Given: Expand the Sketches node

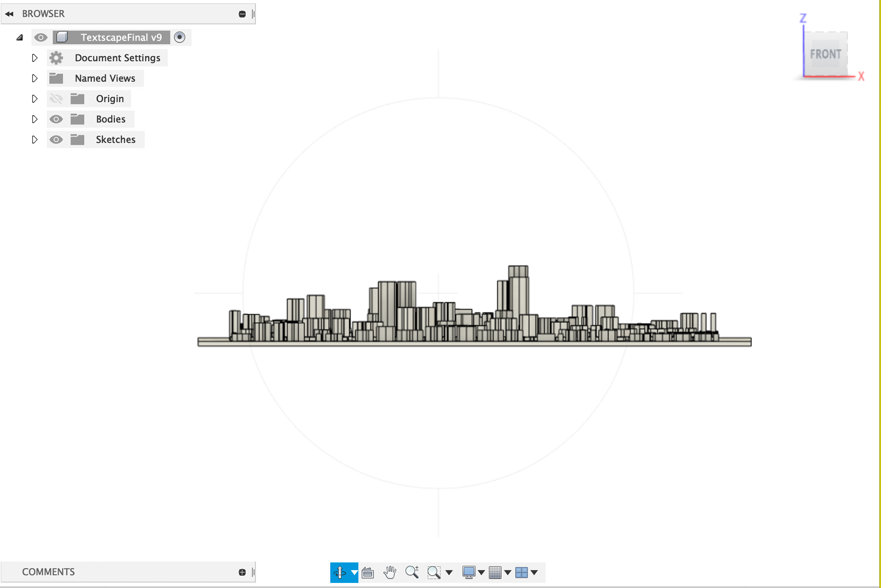Looking at the screenshot, I should [x=34, y=139].
